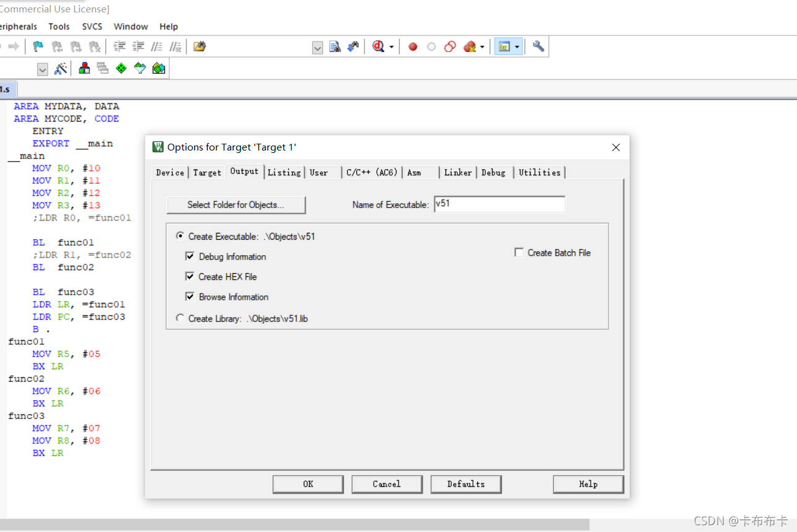This screenshot has width=797, height=532.
Task: Click the 'LDR PC, =func03' code line
Action: tap(79, 316)
